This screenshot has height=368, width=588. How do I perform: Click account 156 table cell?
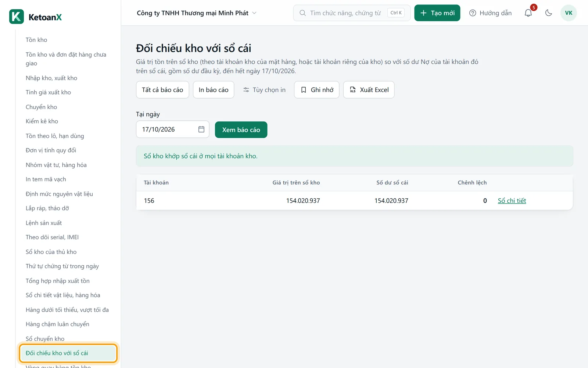(x=149, y=201)
